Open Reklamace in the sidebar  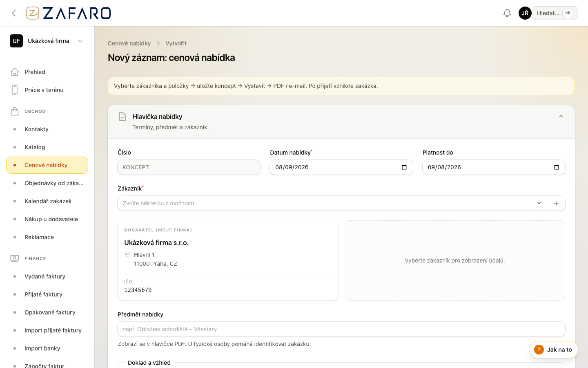(47, 237)
